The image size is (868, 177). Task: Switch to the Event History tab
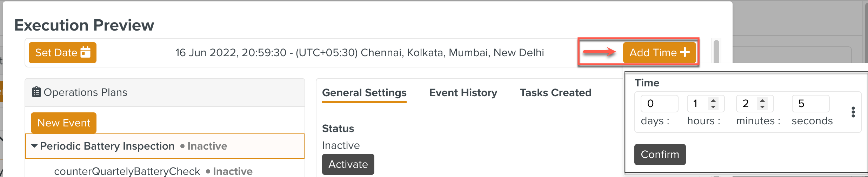pyautogui.click(x=463, y=93)
